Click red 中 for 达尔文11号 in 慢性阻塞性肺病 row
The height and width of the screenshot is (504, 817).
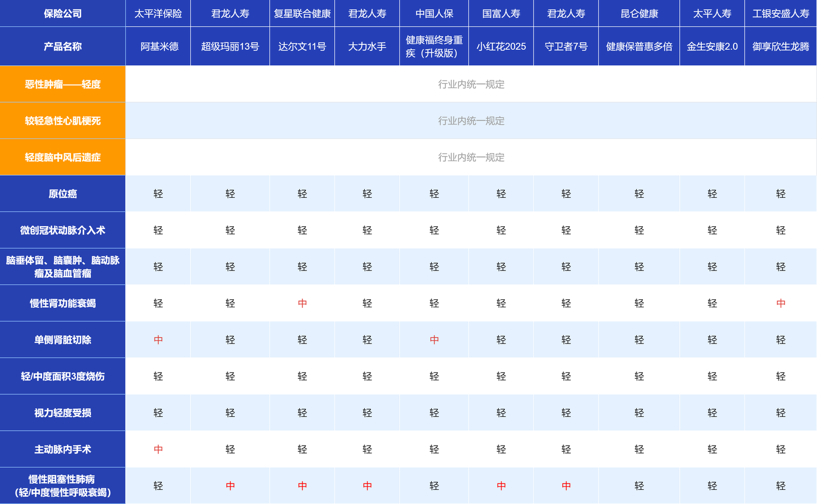pos(302,486)
